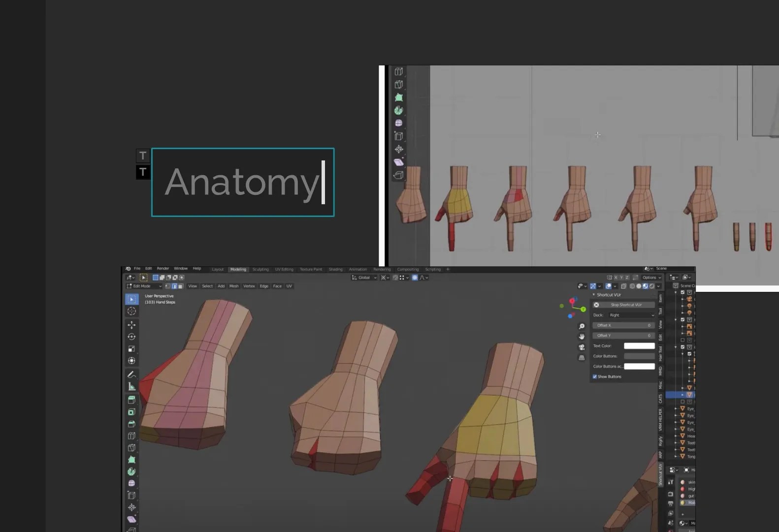
Task: Select the Measure tool in lower Blender
Action: click(x=131, y=386)
